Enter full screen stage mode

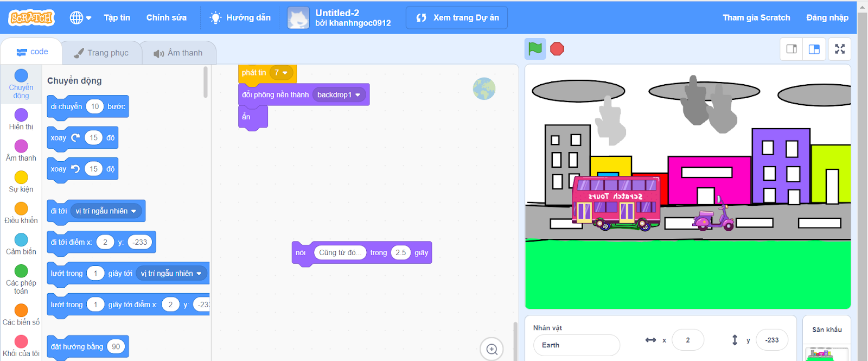(840, 49)
